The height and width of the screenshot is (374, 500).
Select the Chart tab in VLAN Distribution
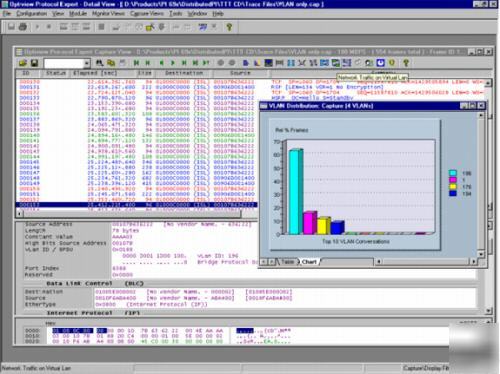pyautogui.click(x=309, y=262)
